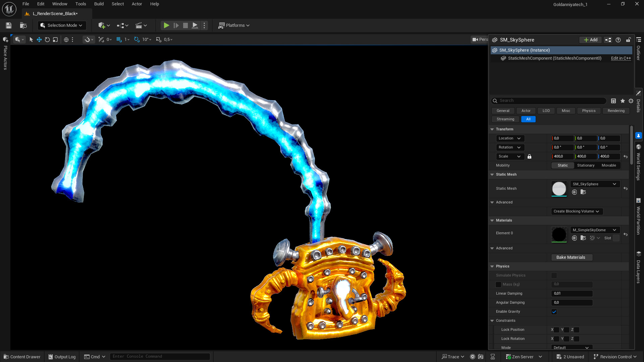The width and height of the screenshot is (644, 362).
Task: Open the Build menu
Action: (99, 4)
